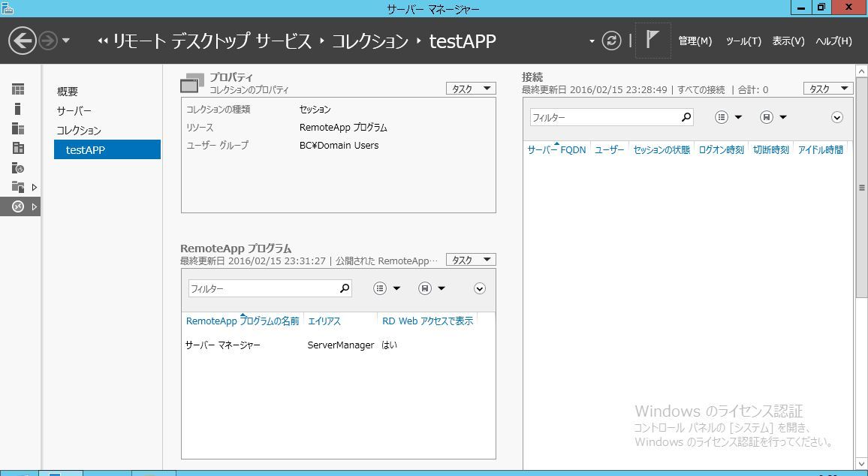868x476 pixels.
Task: Open list options icon in RemoteApp section
Action: pyautogui.click(x=380, y=288)
